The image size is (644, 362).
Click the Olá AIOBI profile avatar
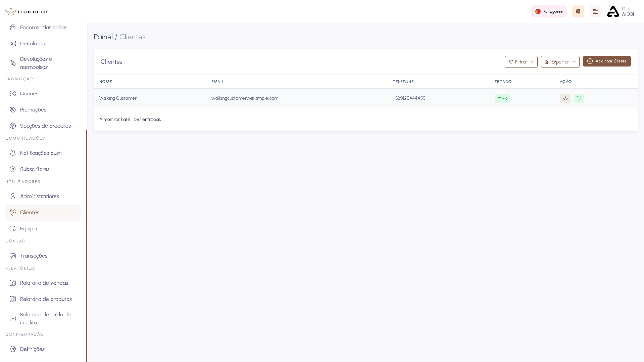tap(613, 11)
